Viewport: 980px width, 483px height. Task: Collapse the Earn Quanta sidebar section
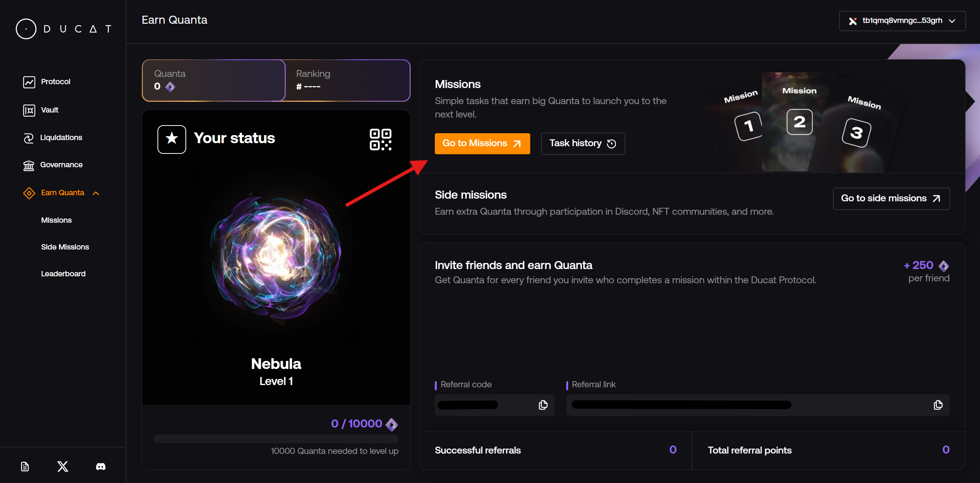(96, 193)
